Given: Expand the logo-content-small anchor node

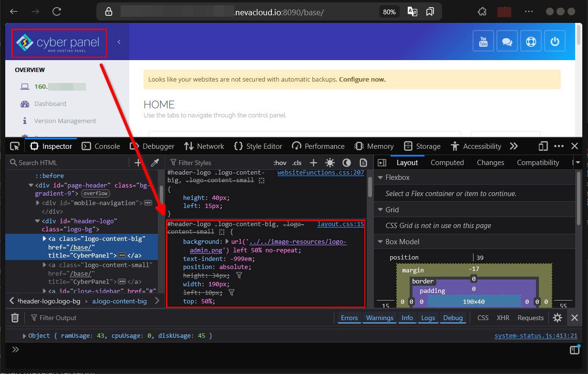Looking at the screenshot, I should (45, 265).
